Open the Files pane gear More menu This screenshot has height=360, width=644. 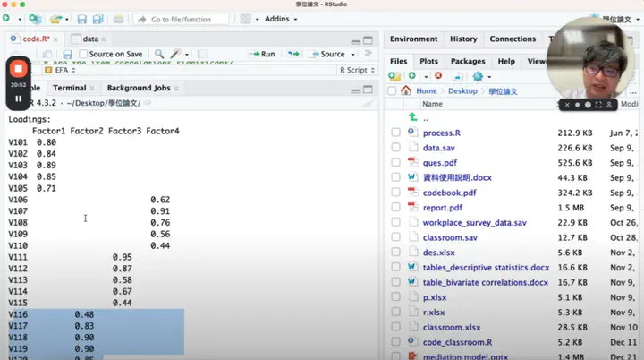[x=481, y=76]
